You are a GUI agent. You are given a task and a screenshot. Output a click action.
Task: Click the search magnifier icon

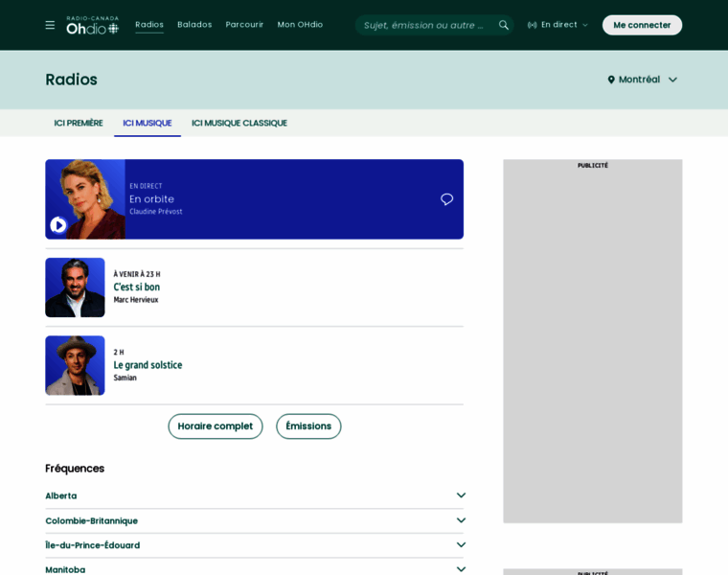[503, 25]
